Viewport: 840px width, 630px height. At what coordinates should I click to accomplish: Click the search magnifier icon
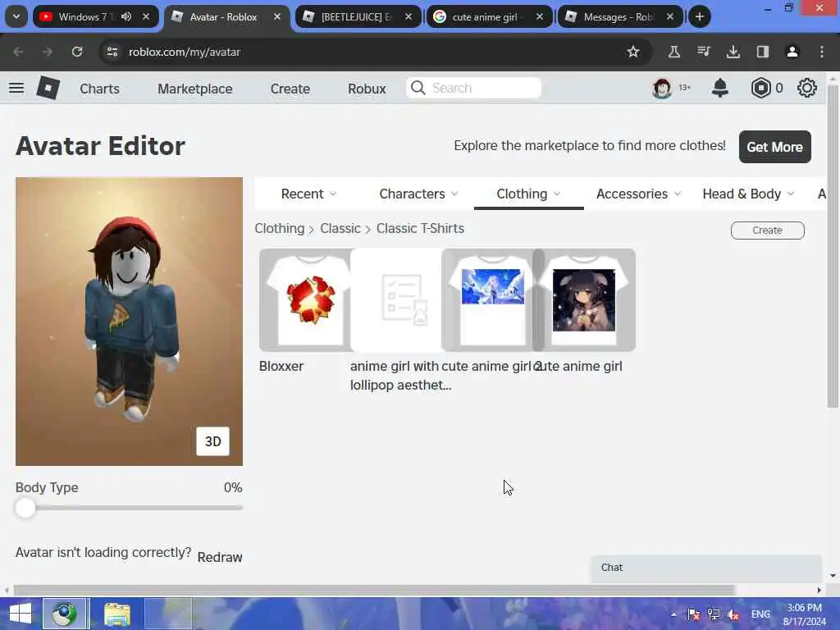[418, 88]
